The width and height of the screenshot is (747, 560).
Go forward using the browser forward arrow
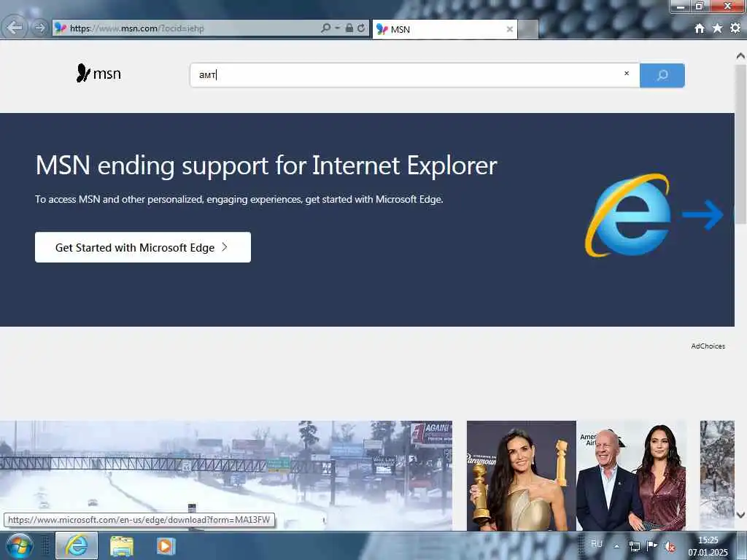click(39, 28)
